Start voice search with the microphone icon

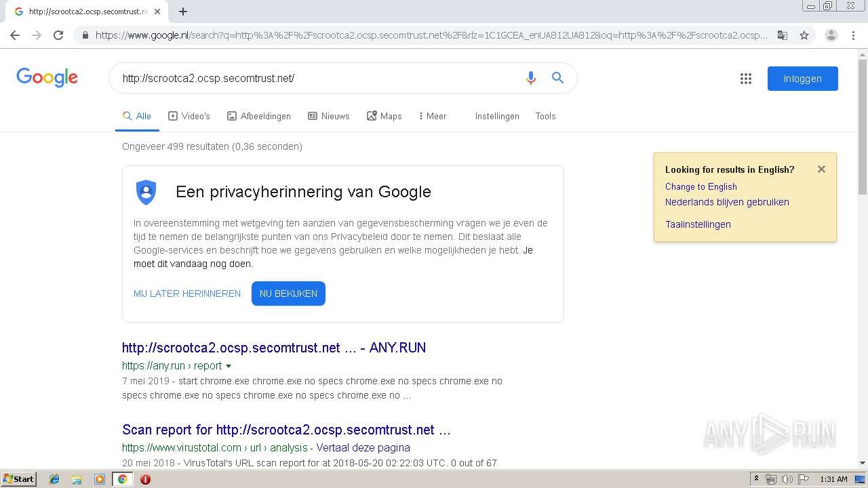click(x=531, y=78)
